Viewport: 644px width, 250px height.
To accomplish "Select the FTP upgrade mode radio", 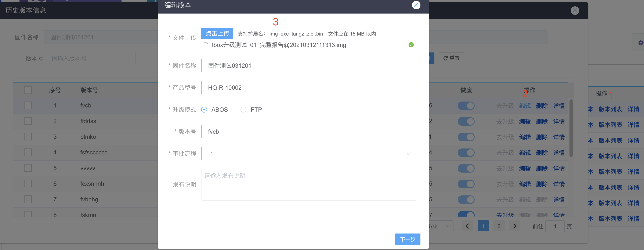I will pos(243,110).
